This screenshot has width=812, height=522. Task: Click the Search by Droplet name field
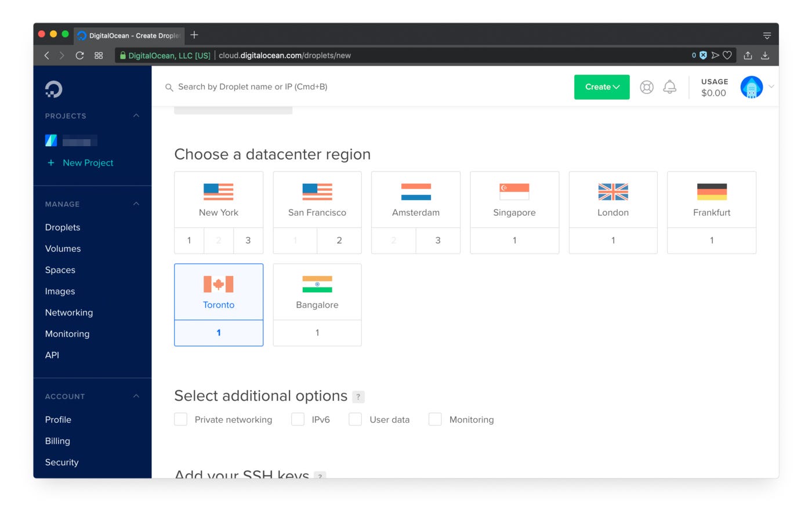(x=252, y=87)
